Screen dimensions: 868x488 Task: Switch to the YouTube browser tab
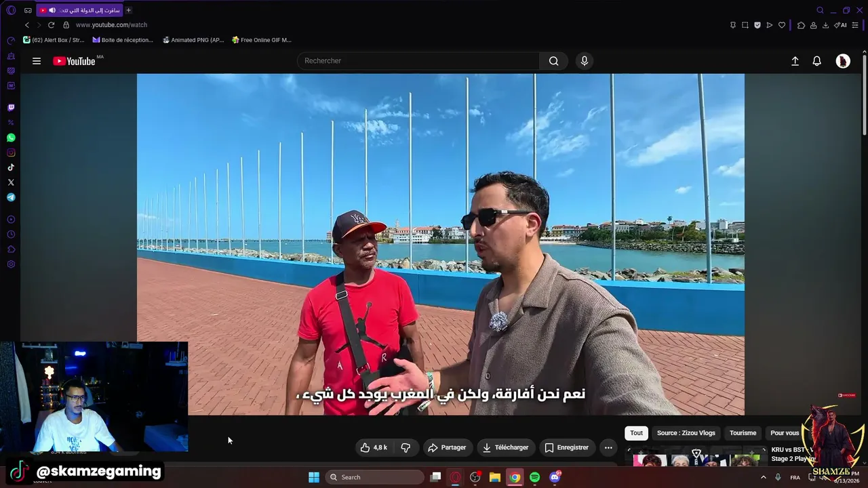click(x=79, y=10)
